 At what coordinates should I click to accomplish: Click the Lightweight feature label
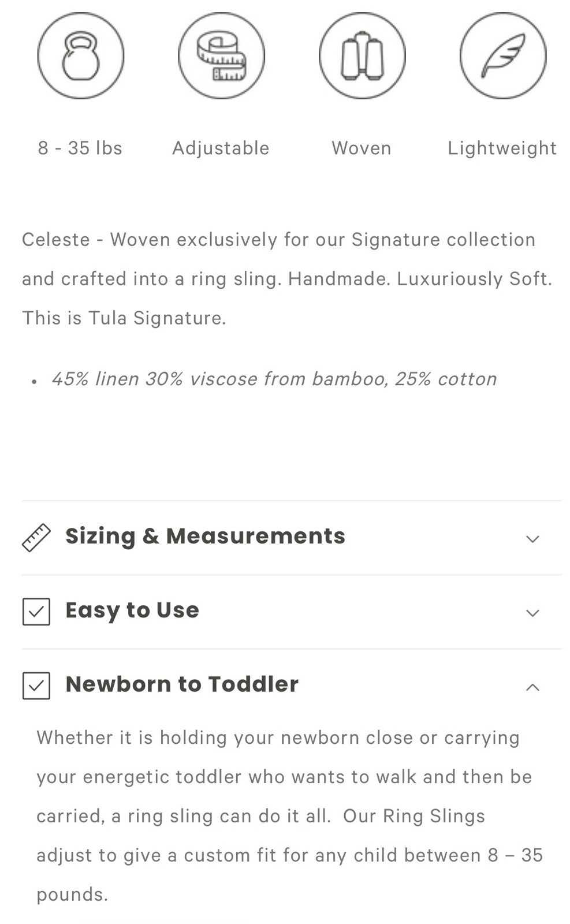click(x=502, y=148)
